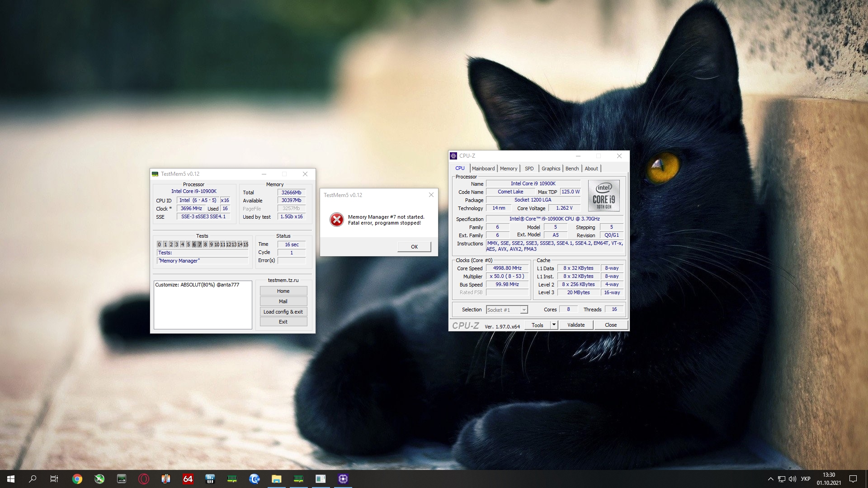Click the Windows Start button
Screen dimensions: 868x488
(11, 479)
